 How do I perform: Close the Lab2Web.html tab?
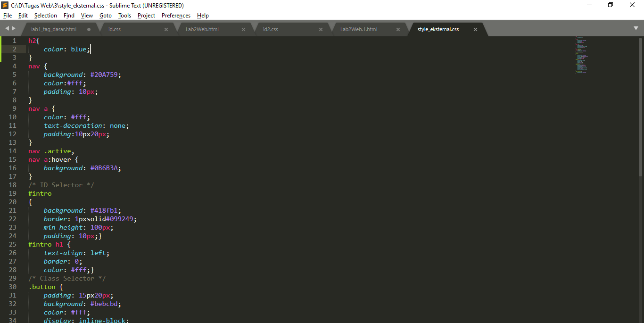tap(243, 29)
